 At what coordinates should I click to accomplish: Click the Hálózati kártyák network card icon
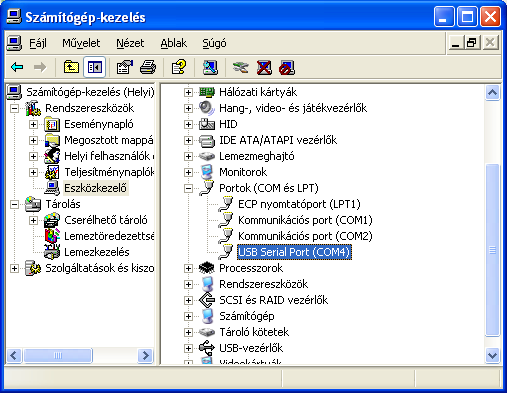click(207, 92)
